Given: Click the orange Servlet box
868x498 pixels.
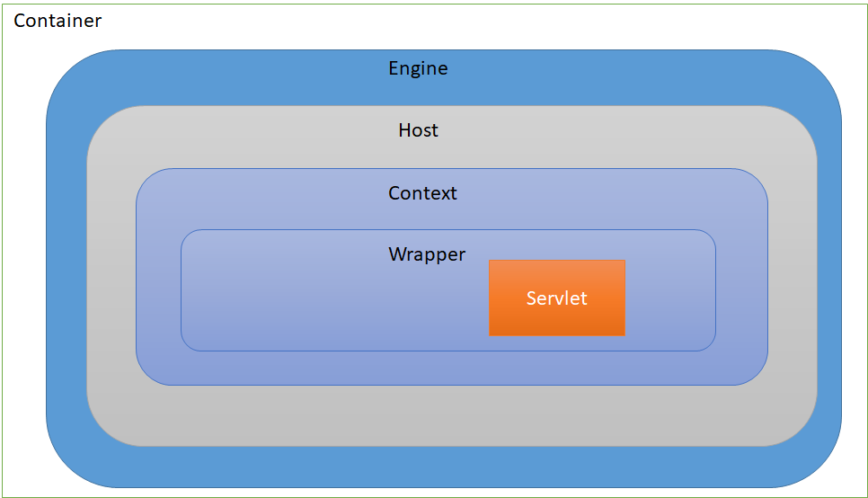Looking at the screenshot, I should 557,298.
